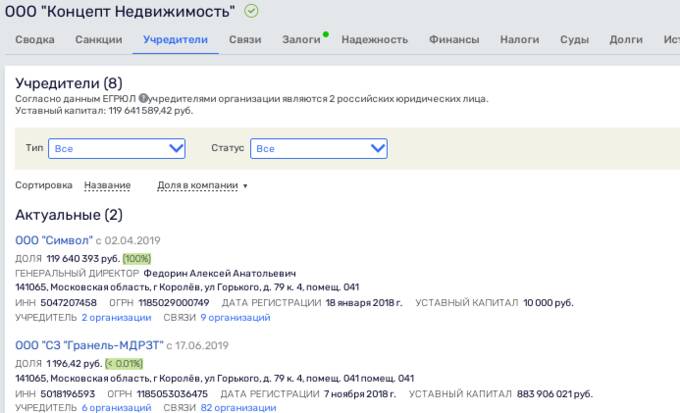Open the Суды tab
This screenshot has height=413, width=680.
click(574, 39)
